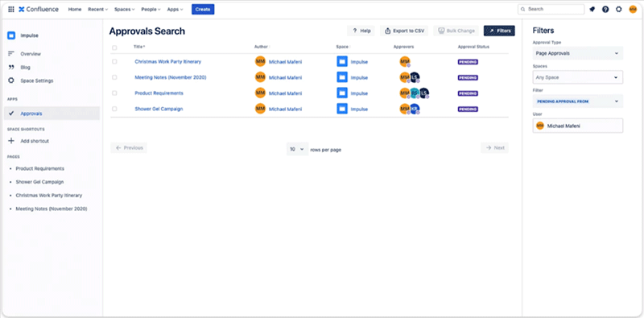
Task: Open the Any Space dropdown
Action: tap(577, 77)
